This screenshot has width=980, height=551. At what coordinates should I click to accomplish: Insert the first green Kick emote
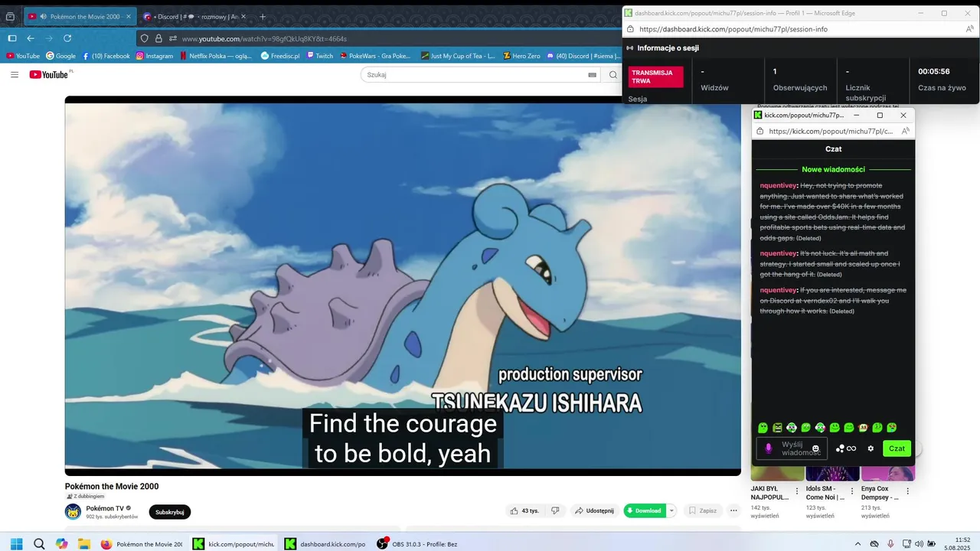click(x=763, y=428)
